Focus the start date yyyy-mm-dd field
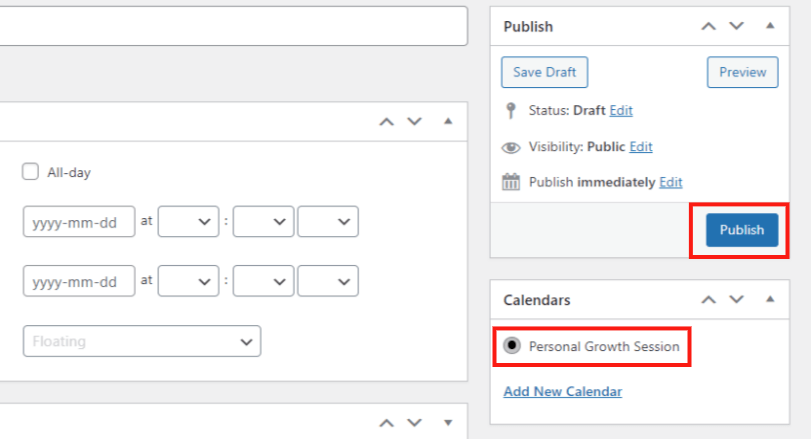Viewport: 811px width, 439px height. pos(79,222)
